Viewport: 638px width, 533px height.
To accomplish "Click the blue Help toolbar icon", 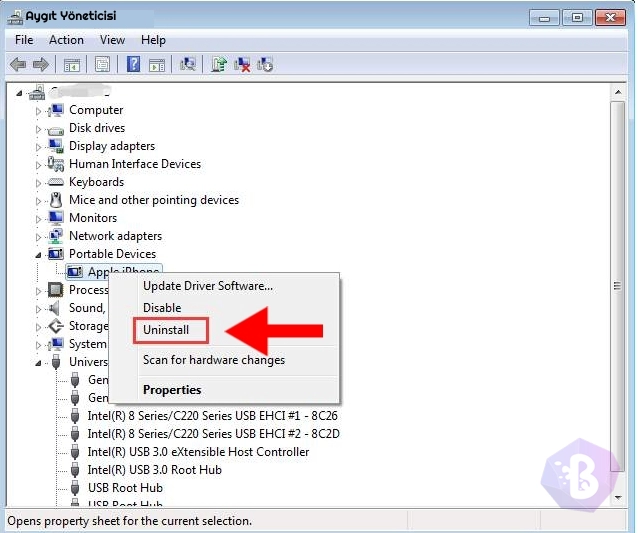I will [133, 64].
